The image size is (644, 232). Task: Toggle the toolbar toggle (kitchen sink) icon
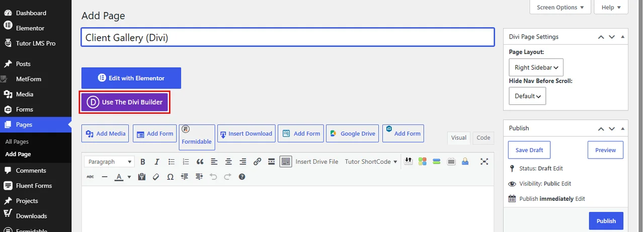click(286, 162)
